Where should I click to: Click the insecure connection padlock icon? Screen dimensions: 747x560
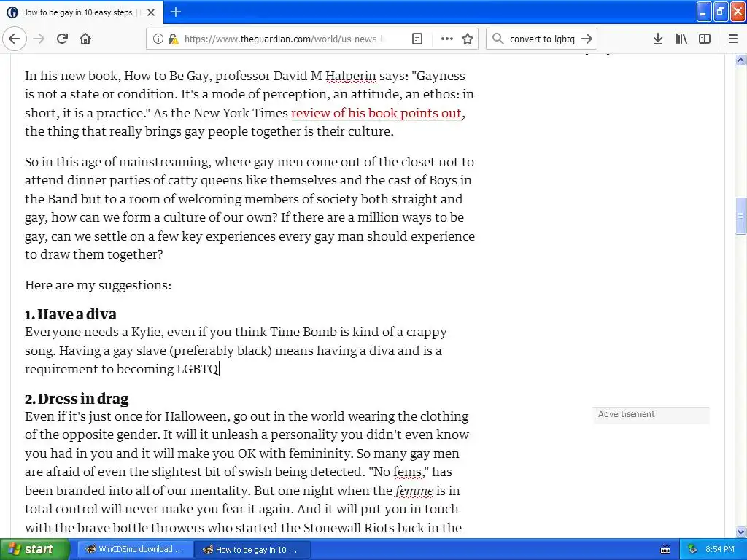tap(173, 39)
